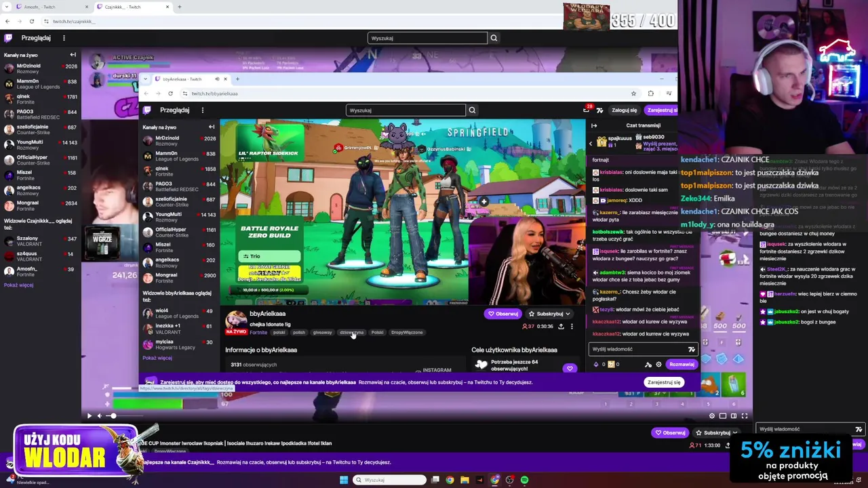Collapse the Czat transmisji chat panel

(x=594, y=125)
